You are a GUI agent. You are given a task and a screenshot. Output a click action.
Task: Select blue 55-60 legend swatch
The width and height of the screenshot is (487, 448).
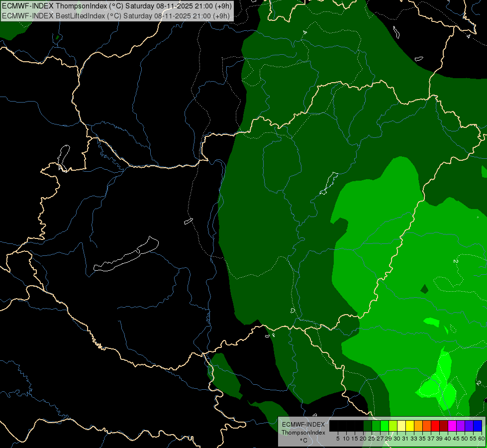[x=478, y=426]
